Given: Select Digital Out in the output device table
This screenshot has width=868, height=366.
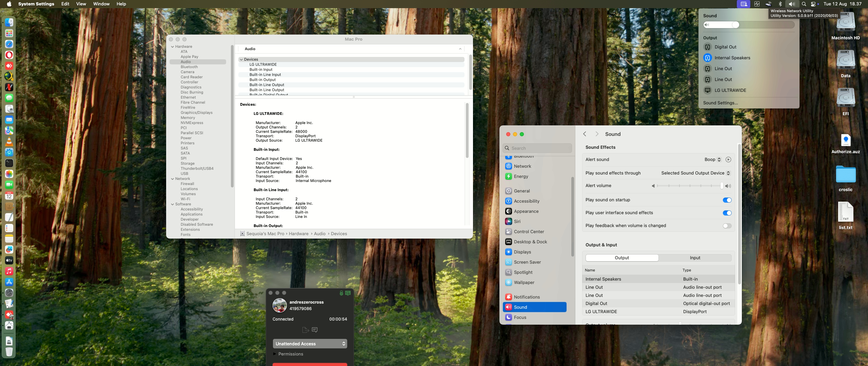Looking at the screenshot, I should pos(658,304).
